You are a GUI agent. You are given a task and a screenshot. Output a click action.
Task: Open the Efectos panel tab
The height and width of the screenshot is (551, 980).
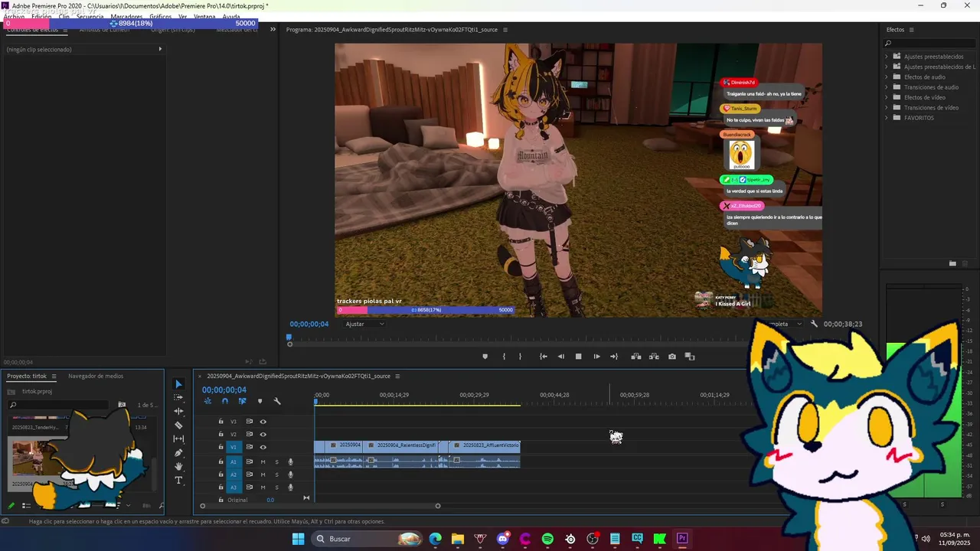(895, 30)
